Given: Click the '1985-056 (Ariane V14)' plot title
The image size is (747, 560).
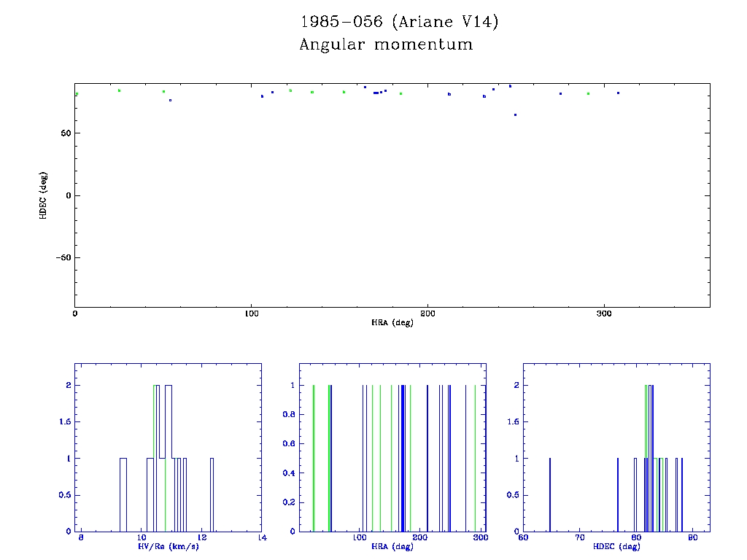Looking at the screenshot, I should 400,22.
